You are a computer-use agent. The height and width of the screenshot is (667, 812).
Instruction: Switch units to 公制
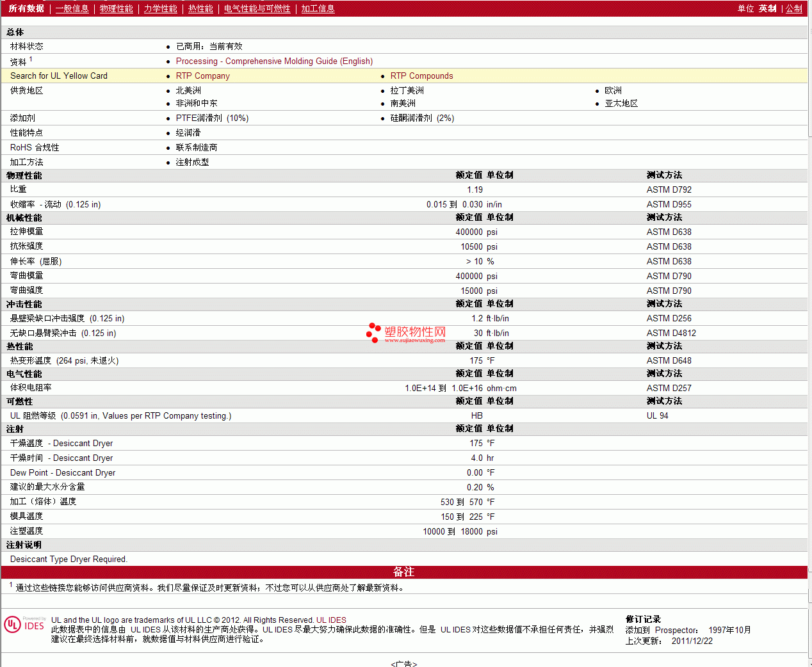pos(793,8)
